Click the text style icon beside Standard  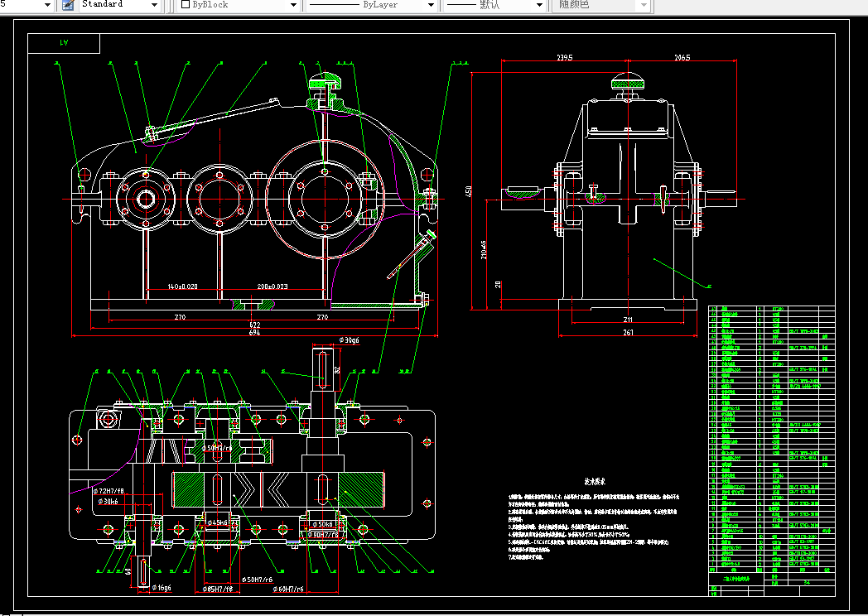click(x=68, y=5)
